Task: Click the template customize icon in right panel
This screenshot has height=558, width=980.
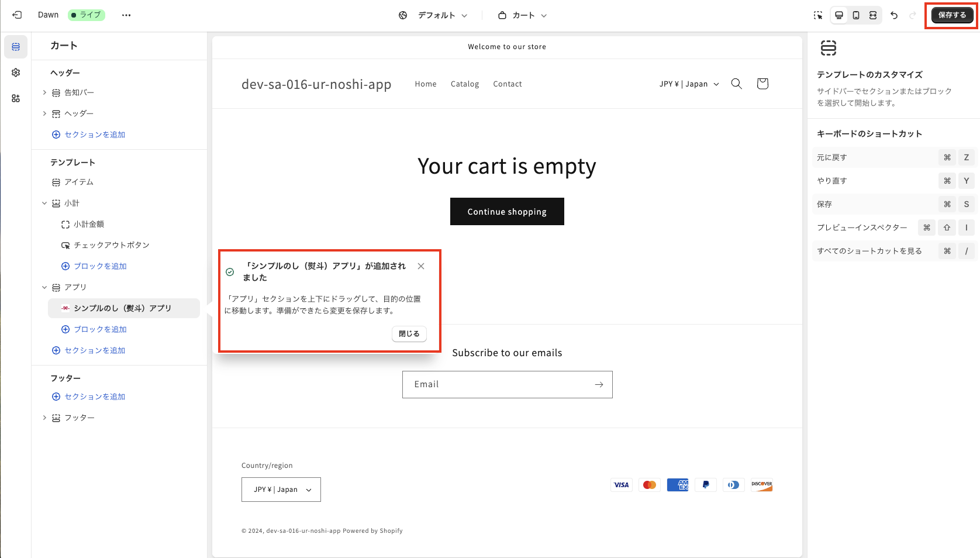Action: tap(829, 48)
